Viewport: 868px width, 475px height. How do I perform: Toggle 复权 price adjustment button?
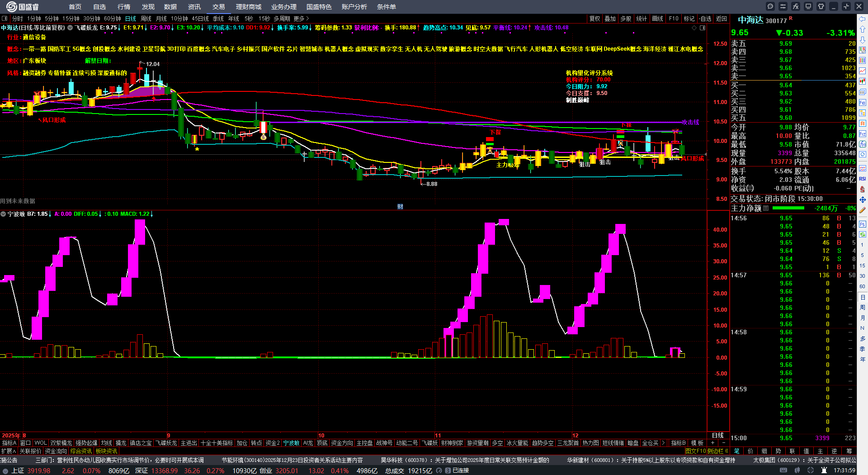coord(594,19)
